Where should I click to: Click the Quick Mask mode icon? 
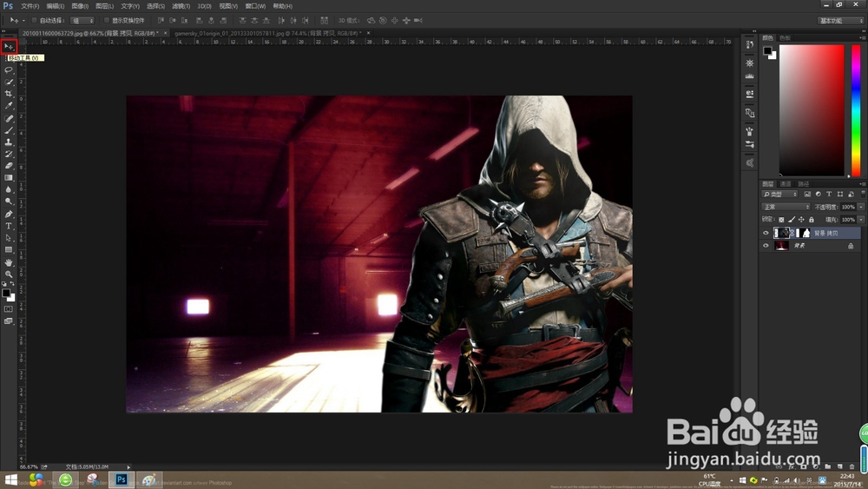point(9,309)
